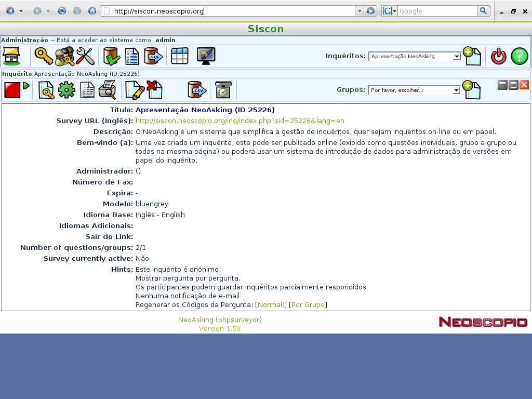Open the label sets grid icon
Screen dimensions: 532x399
179,56
